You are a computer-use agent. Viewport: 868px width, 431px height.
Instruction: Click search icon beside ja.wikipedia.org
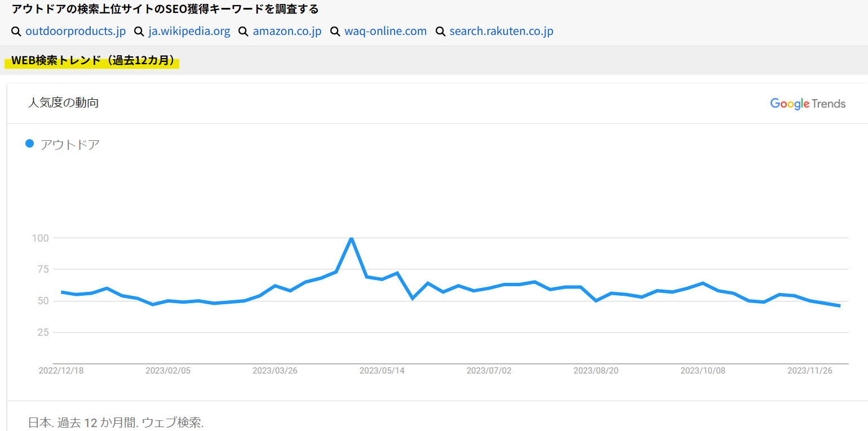click(x=139, y=32)
